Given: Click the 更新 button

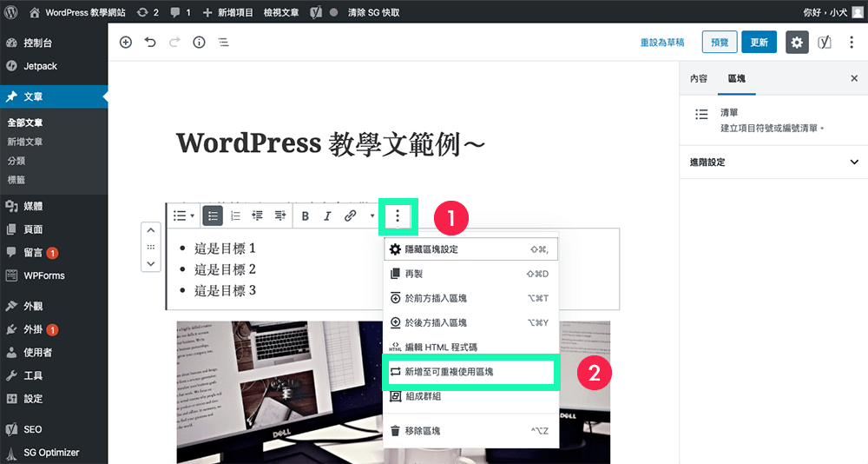Looking at the screenshot, I should click(759, 42).
